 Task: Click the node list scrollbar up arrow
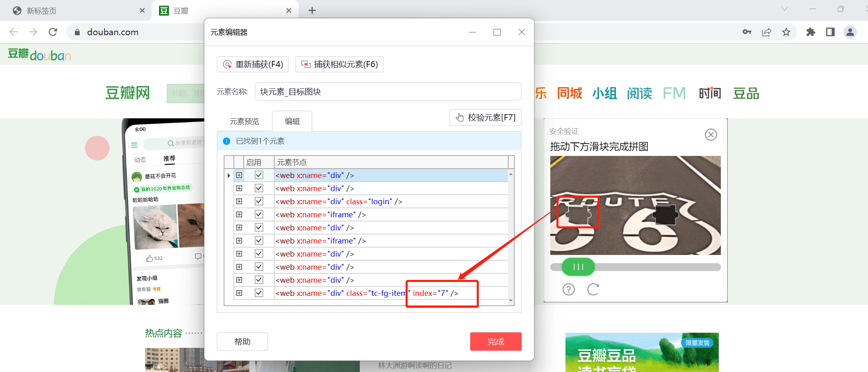coord(511,174)
